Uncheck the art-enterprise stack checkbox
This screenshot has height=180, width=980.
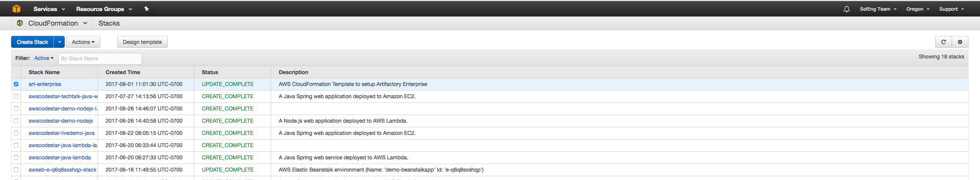(x=16, y=84)
